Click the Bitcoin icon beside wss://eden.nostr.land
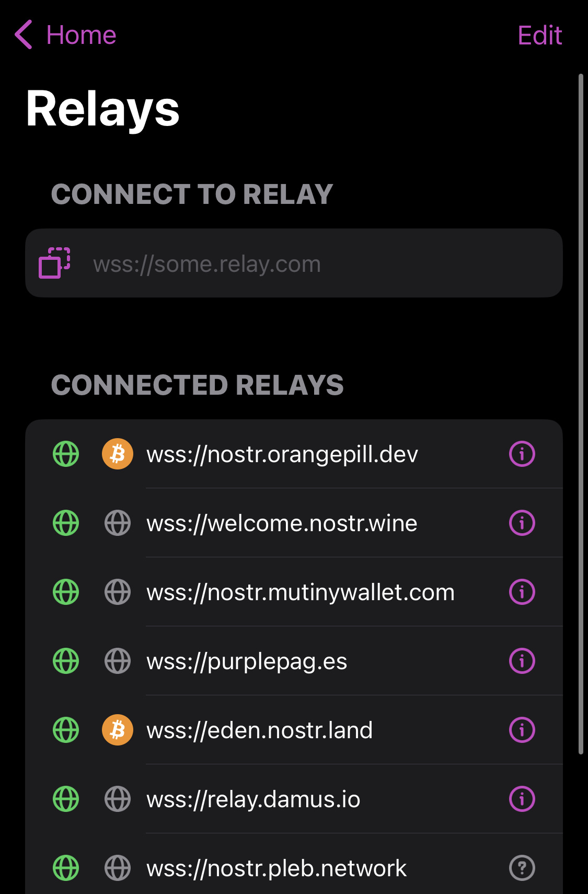588x894 pixels. [x=118, y=730]
